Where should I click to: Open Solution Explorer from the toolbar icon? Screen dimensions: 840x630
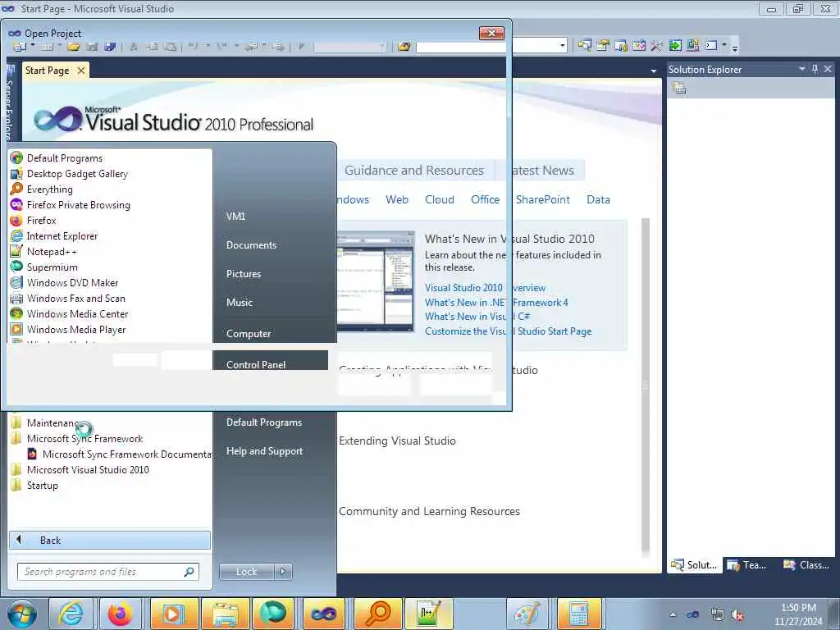pos(584,46)
